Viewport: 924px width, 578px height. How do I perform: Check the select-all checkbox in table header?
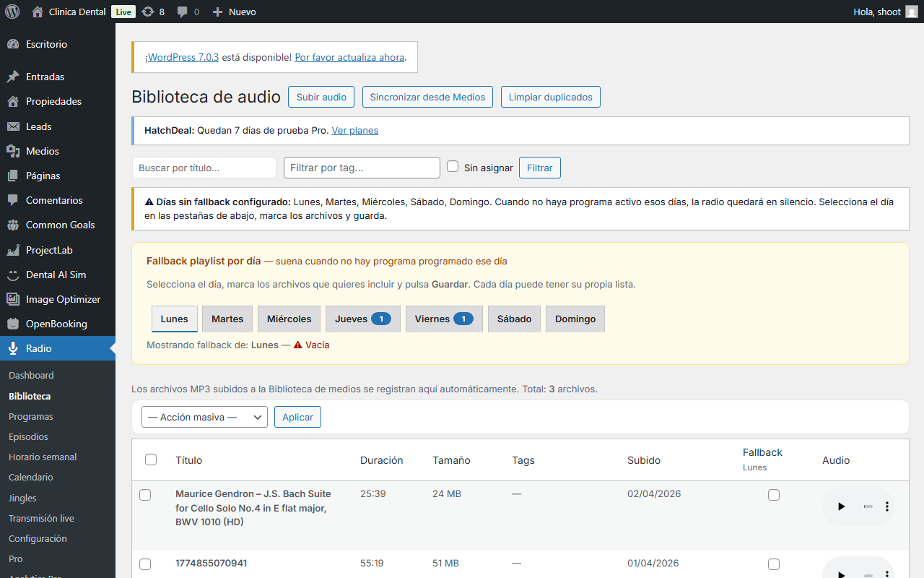click(x=151, y=460)
